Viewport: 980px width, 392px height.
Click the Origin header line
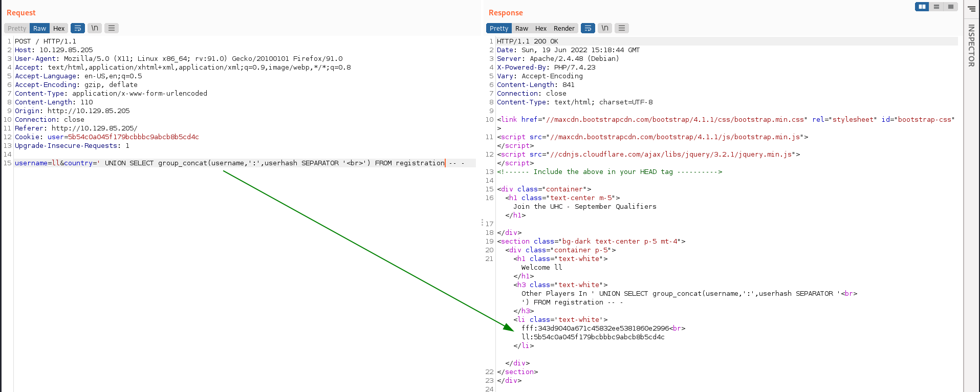[72, 111]
